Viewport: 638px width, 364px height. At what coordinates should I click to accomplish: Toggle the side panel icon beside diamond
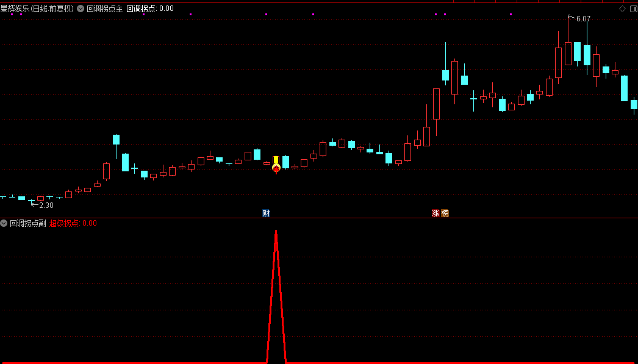[633, 9]
